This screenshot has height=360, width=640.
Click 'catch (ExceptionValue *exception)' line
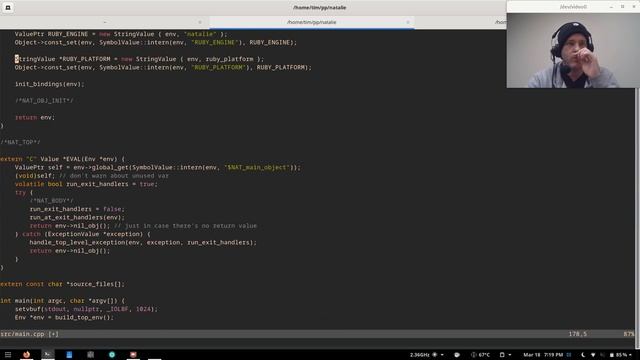[x=82, y=234]
